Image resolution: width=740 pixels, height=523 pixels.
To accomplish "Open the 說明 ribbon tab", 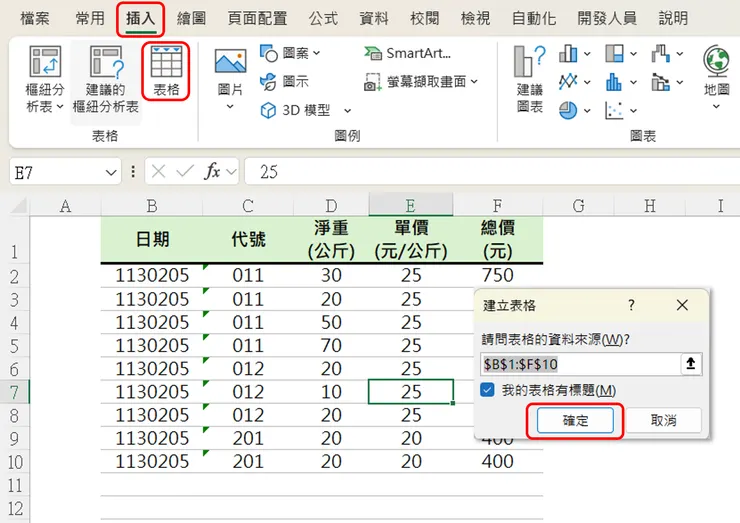I will [x=673, y=18].
